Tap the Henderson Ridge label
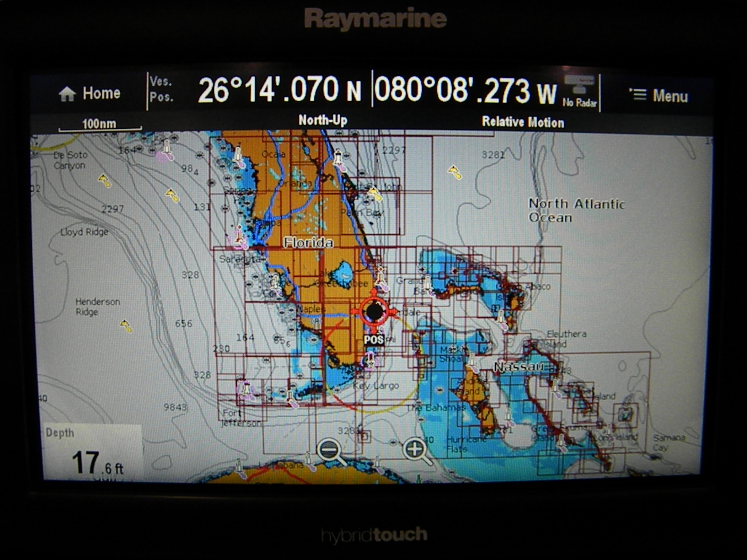This screenshot has height=560, width=747. (x=97, y=307)
